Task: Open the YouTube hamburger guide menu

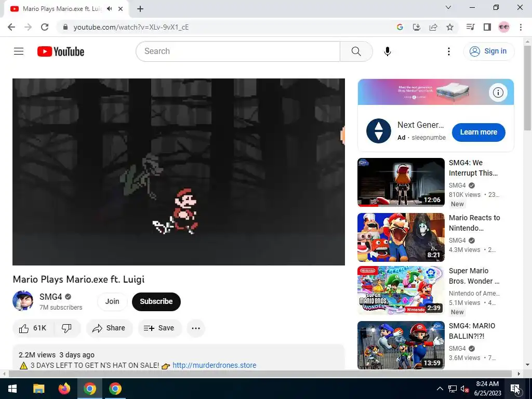Action: [x=19, y=51]
